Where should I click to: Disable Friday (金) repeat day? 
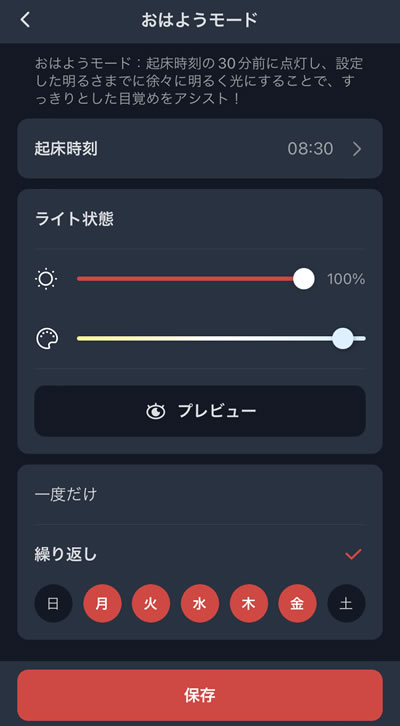click(298, 604)
